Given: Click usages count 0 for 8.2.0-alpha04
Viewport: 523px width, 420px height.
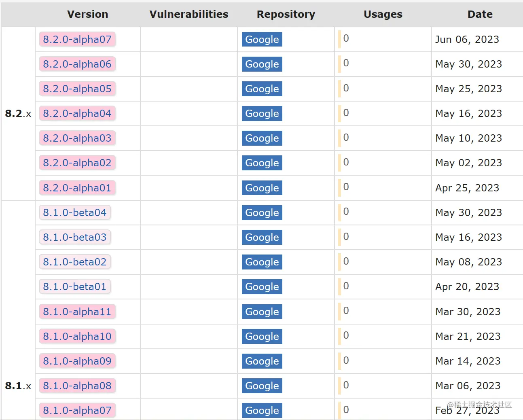Looking at the screenshot, I should (x=346, y=112).
